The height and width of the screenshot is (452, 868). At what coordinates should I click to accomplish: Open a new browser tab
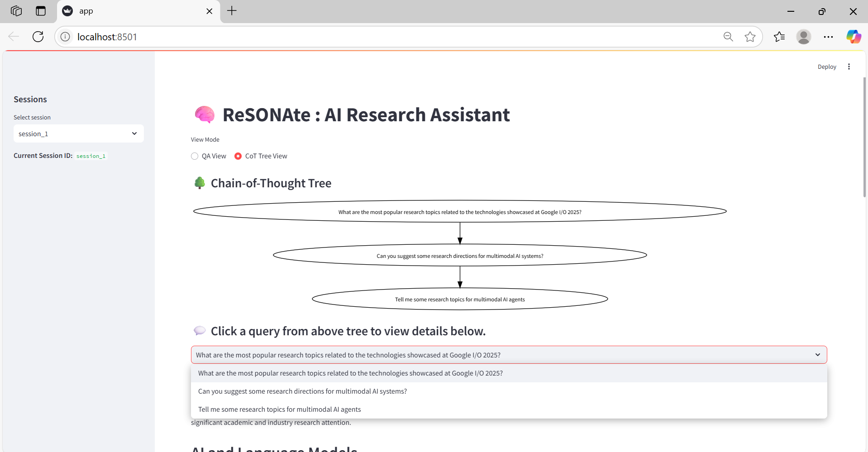point(232,11)
